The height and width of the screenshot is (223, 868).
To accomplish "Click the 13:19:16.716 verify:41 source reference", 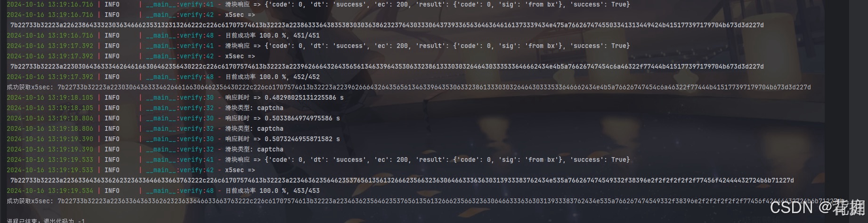I will 179,4.
